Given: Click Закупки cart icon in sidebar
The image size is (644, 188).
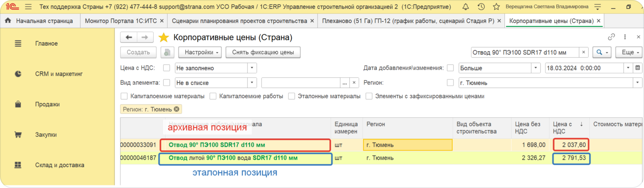Looking at the screenshot, I should point(18,135).
